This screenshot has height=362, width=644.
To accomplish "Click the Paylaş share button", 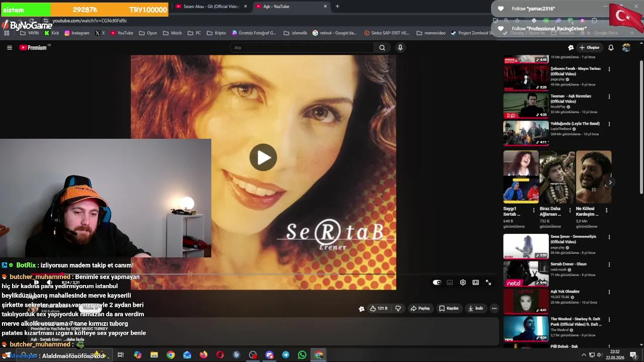I will tap(420, 308).
